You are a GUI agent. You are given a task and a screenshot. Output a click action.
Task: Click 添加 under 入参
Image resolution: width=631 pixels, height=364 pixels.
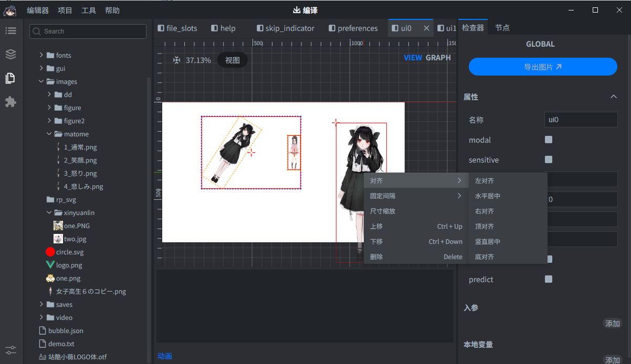(x=613, y=324)
